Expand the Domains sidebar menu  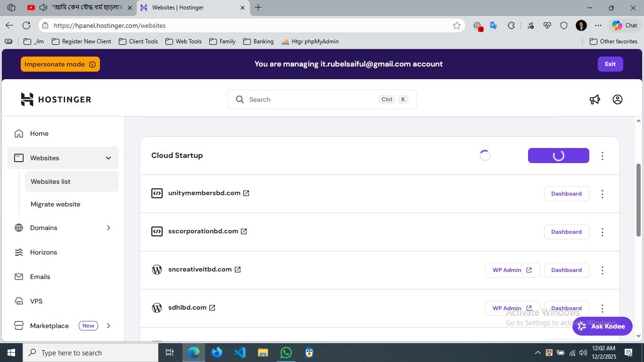108,228
